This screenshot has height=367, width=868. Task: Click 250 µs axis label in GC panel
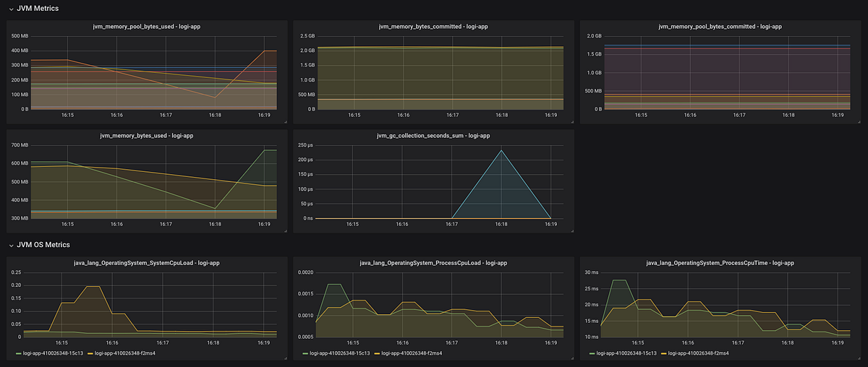(x=304, y=145)
